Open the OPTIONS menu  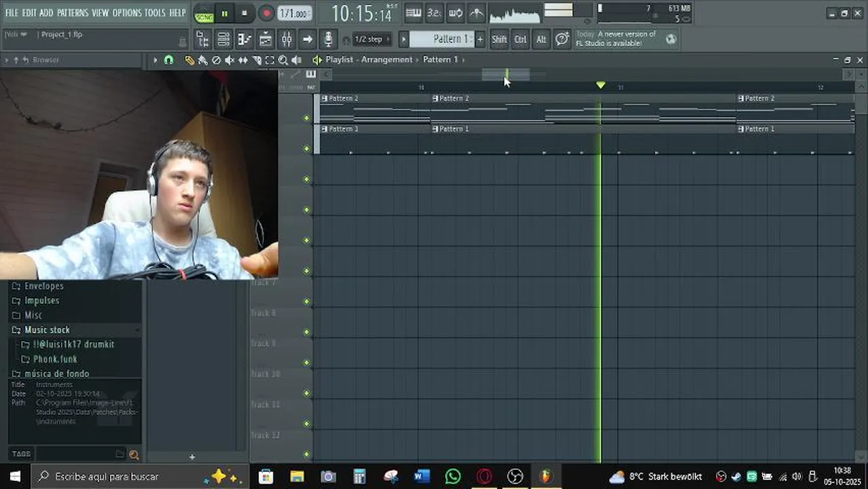point(126,13)
